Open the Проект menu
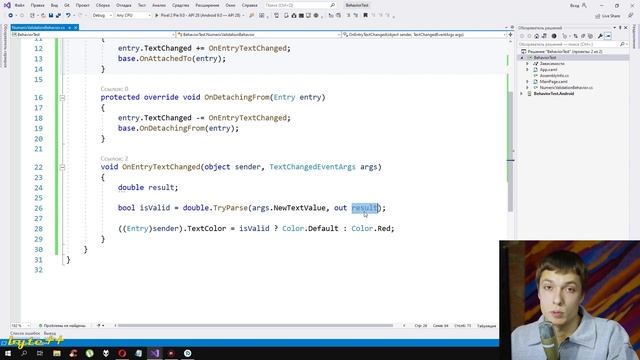 coord(82,5)
